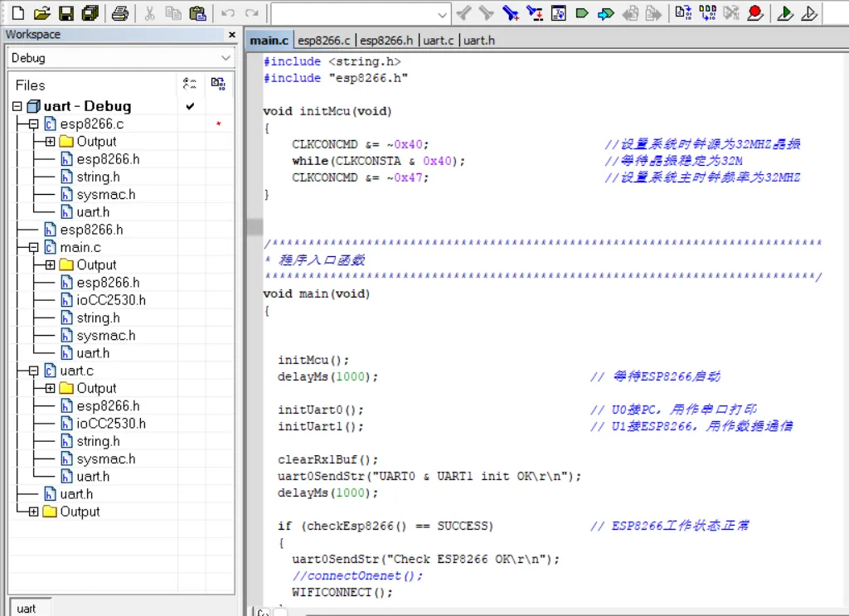Toggle a breakpoint with the red circle icon
Viewport: 849px width, 616px height.
pyautogui.click(x=755, y=13)
